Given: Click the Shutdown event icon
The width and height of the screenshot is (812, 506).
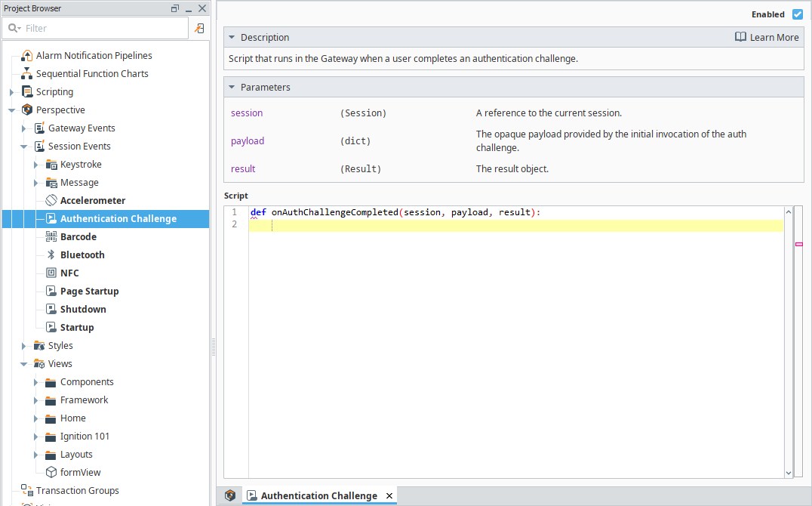Looking at the screenshot, I should [51, 309].
